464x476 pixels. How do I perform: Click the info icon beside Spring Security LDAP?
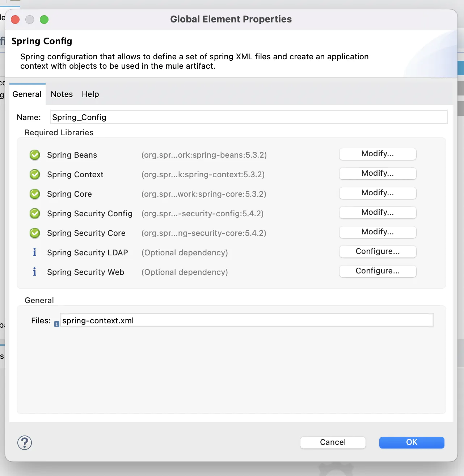tap(34, 252)
